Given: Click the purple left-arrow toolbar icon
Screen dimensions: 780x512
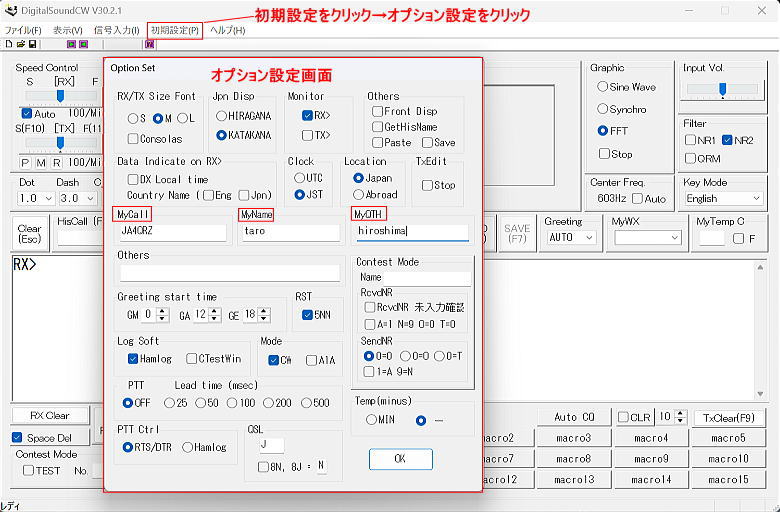Looking at the screenshot, I should [x=84, y=44].
